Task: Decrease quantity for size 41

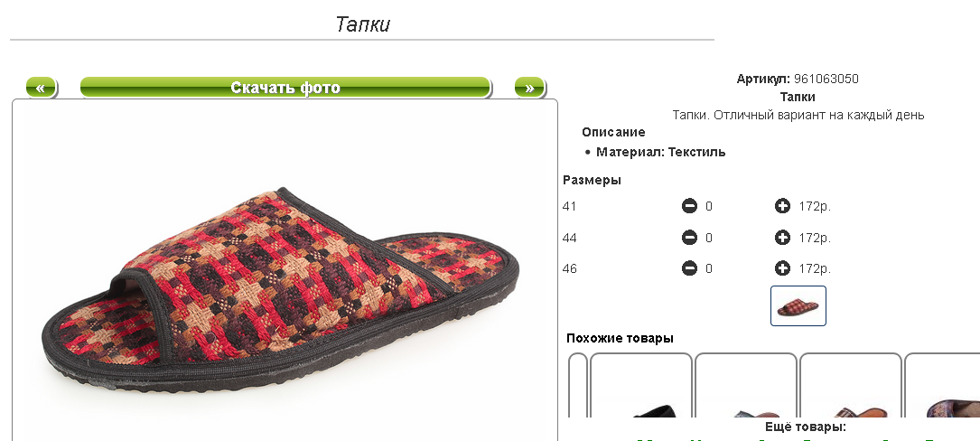Action: pyautogui.click(x=689, y=206)
